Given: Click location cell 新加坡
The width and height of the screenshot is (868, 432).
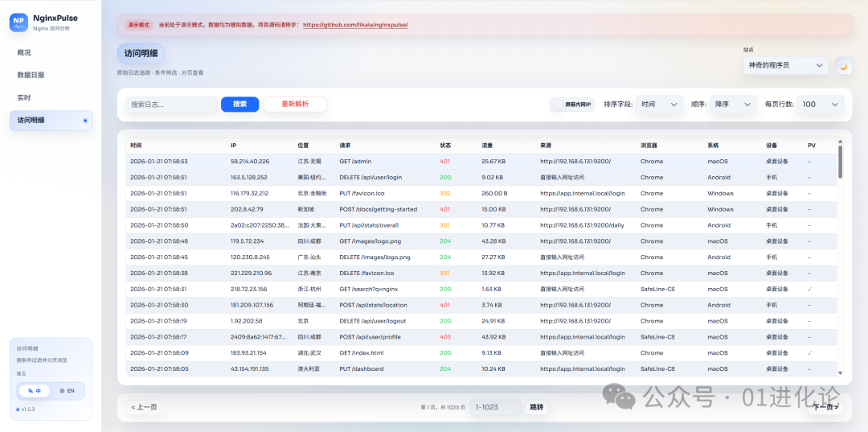Looking at the screenshot, I should [305, 209].
